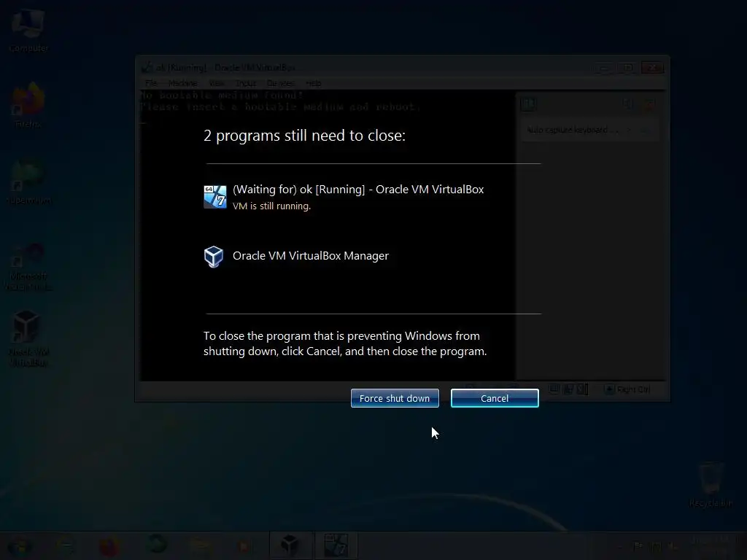Click the ok VM VirtualBox icon in the list
747x560 pixels.
tap(215, 197)
